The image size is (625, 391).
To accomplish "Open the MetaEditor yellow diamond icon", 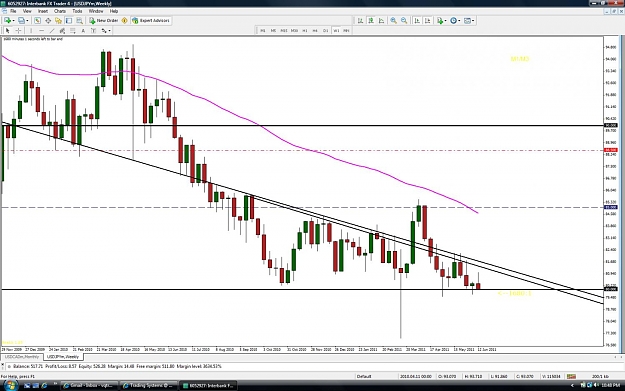I will coord(124,20).
